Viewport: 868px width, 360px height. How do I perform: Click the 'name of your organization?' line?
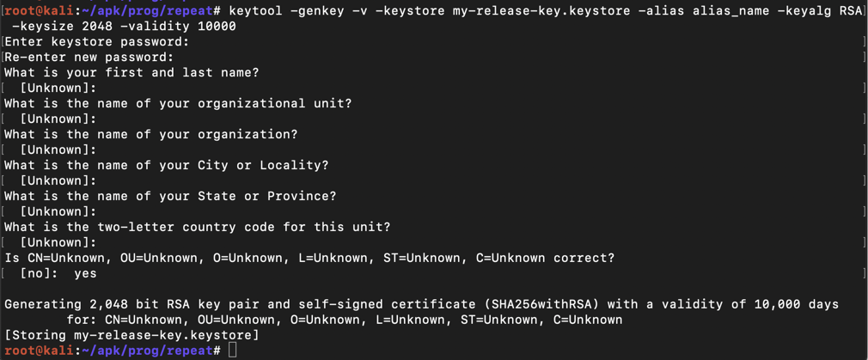[151, 134]
